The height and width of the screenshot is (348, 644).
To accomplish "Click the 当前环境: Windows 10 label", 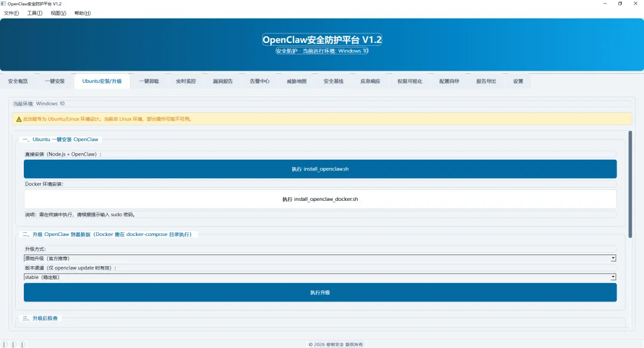I will (39, 104).
